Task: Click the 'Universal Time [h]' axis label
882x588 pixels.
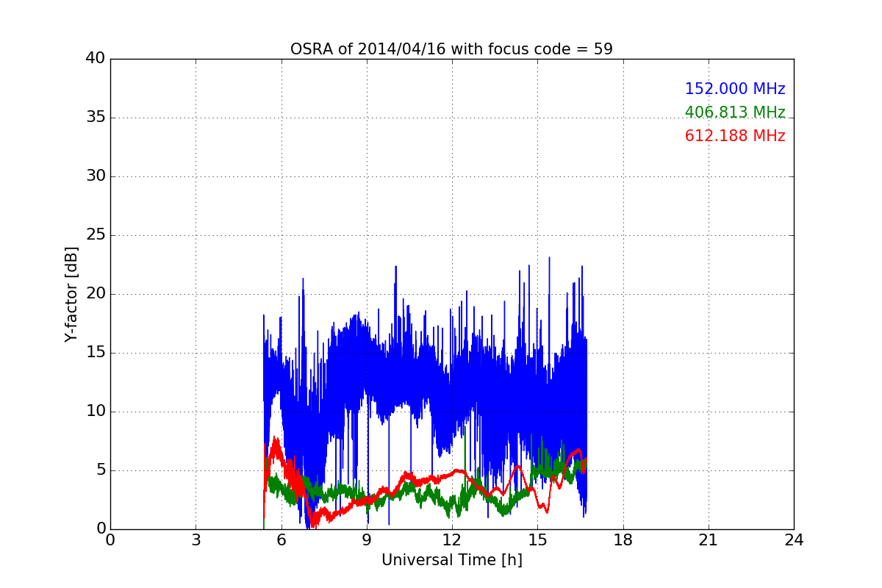Action: pos(451,560)
